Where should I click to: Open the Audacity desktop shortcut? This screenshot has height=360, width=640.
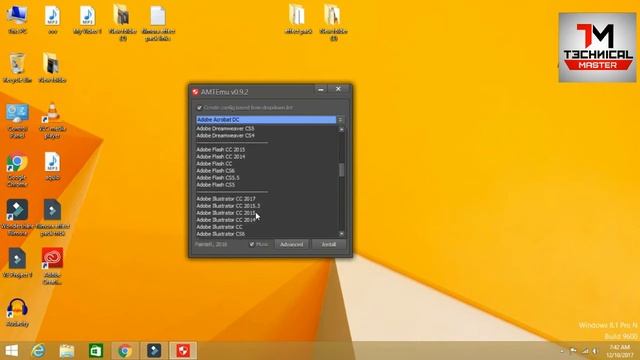17,312
